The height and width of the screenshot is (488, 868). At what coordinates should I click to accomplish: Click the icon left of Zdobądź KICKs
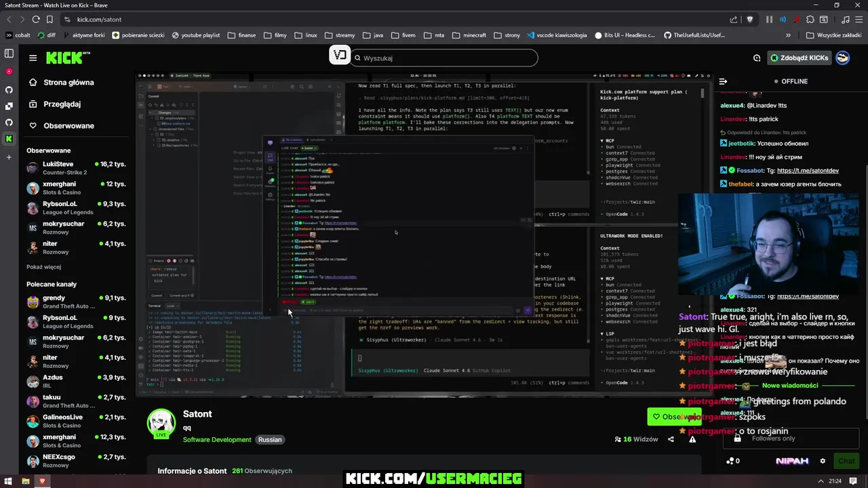click(x=757, y=58)
